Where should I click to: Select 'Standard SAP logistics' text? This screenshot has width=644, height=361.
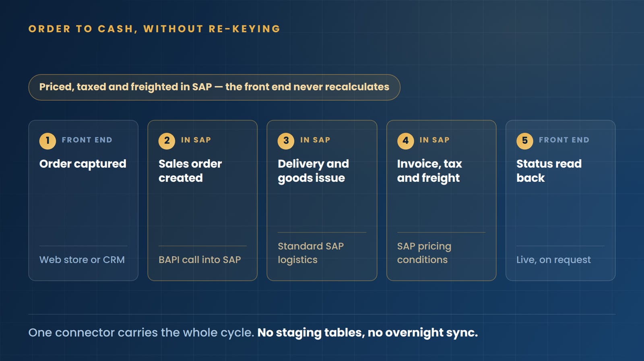pos(311,253)
